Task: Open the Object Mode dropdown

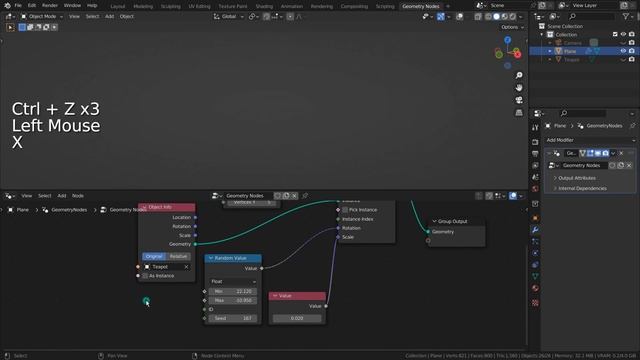Action: [x=42, y=16]
